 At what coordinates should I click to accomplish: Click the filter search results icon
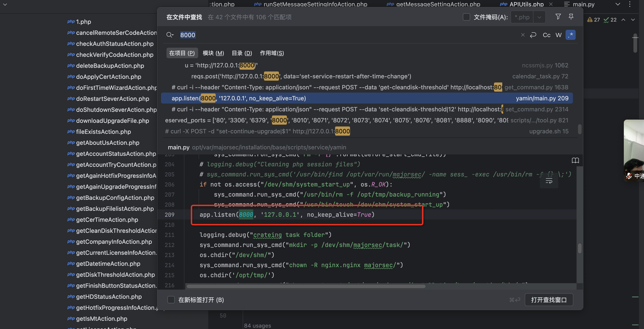pyautogui.click(x=558, y=17)
